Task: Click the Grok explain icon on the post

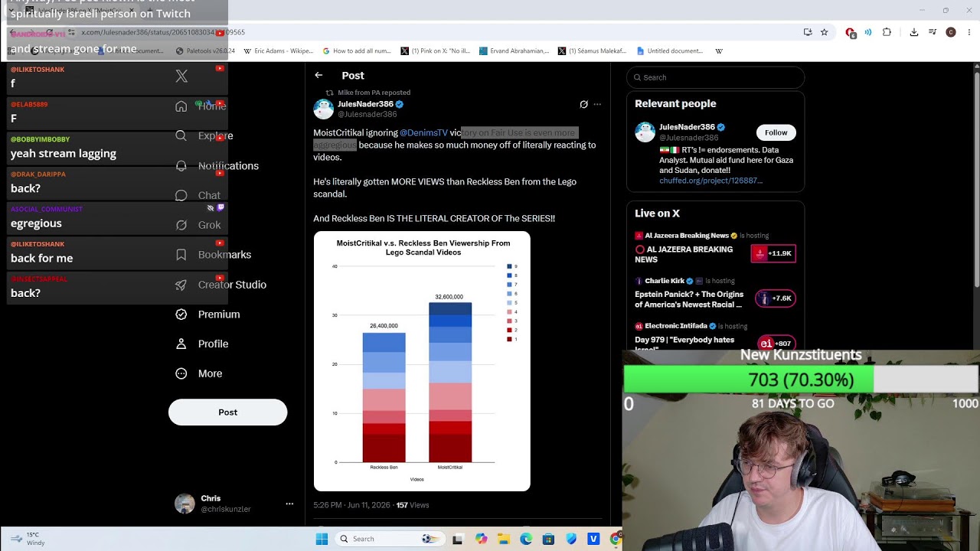Action: [x=583, y=104]
